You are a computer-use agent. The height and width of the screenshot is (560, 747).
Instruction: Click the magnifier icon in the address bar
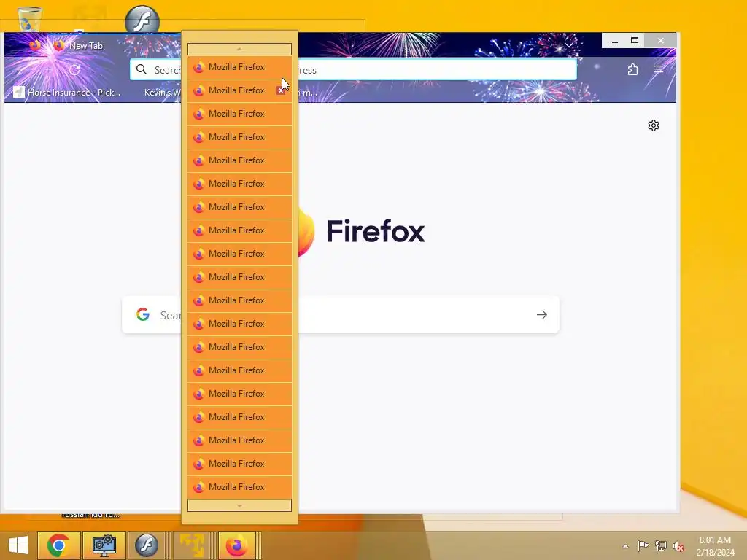tap(142, 69)
